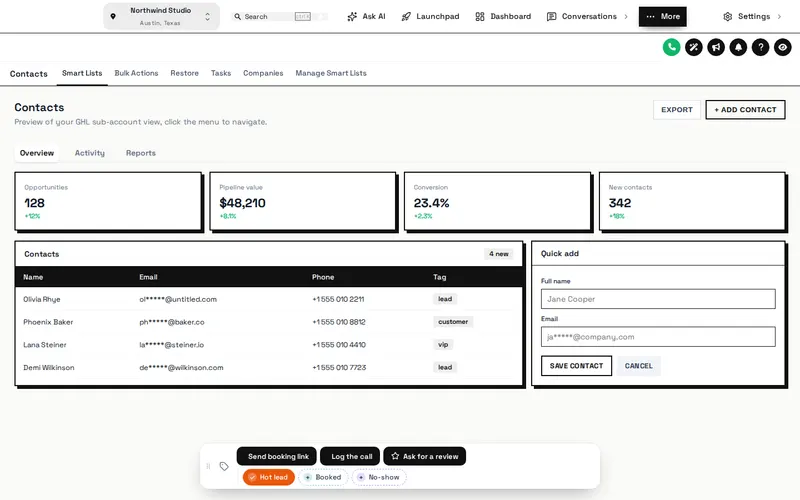Screen dimensions: 800x500
Task: Open the notifications bell icon
Action: pyautogui.click(x=738, y=47)
